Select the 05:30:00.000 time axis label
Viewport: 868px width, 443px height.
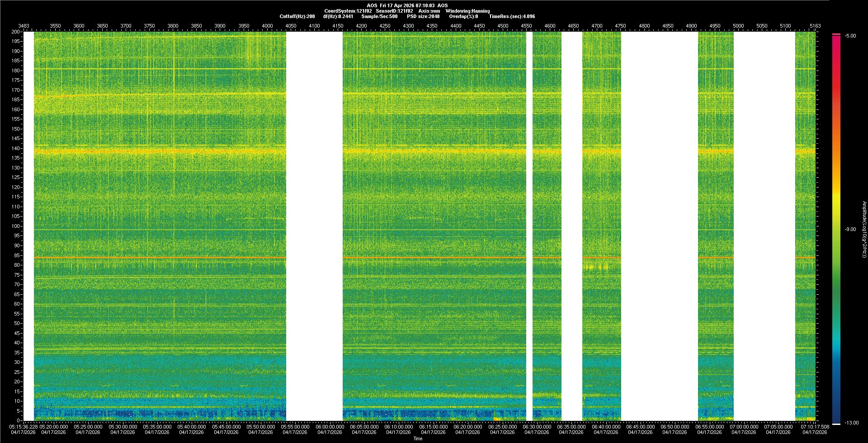pos(123,427)
